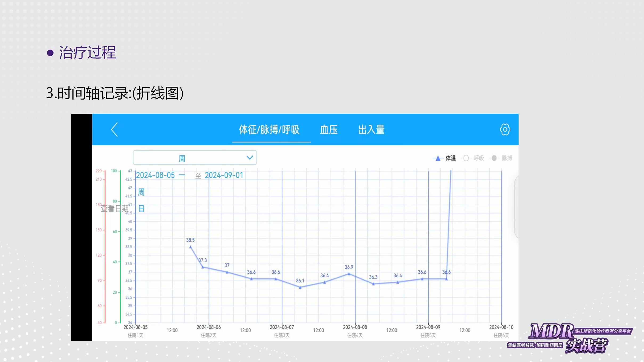This screenshot has height=362, width=644.
Task: Click the back arrow icon
Action: [x=115, y=130]
